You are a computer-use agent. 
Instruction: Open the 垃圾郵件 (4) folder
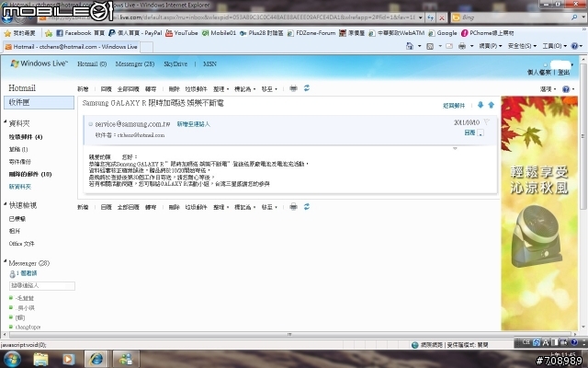pos(26,137)
